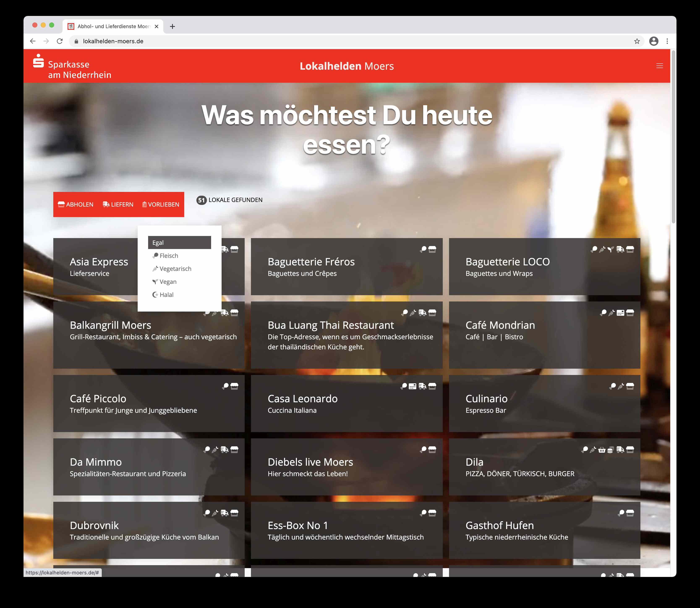Viewport: 700px width, 608px height.
Task: Select the Fleisch option in preferences
Action: point(179,256)
